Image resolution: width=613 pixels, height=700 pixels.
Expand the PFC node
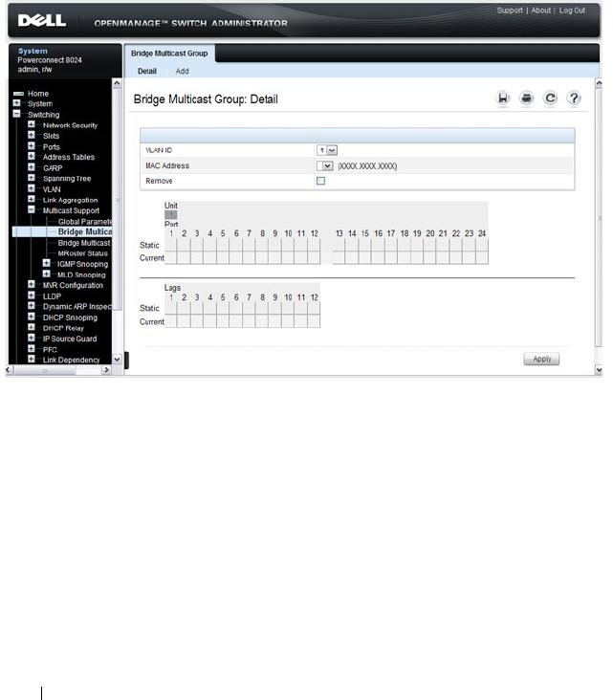[x=32, y=349]
